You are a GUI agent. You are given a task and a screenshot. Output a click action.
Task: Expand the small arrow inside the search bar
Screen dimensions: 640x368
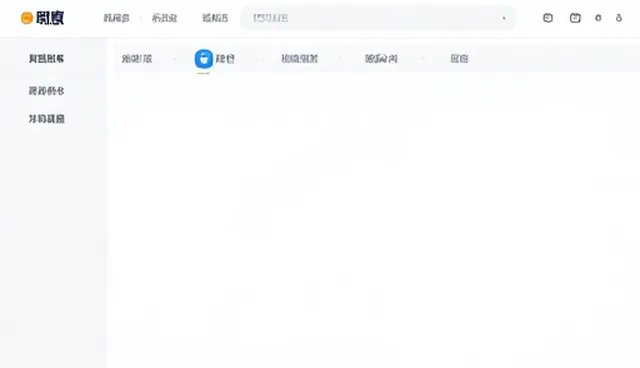[x=504, y=18]
